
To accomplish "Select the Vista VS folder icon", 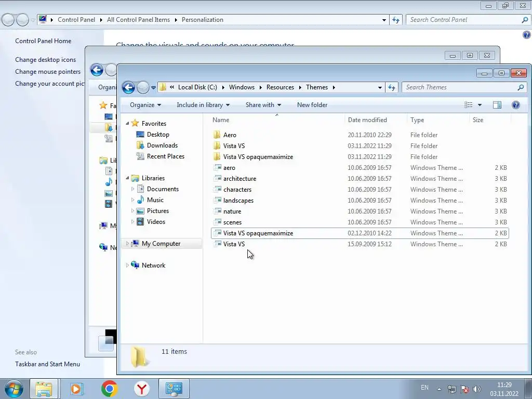I will pos(217,145).
